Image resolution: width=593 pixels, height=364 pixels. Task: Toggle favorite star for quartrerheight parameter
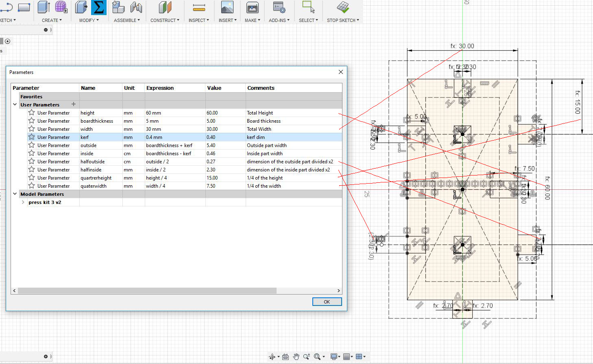[32, 178]
